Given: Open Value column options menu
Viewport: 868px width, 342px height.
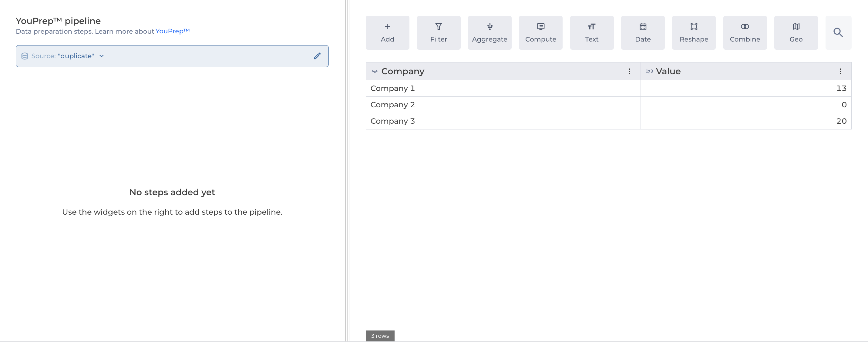Looking at the screenshot, I should [x=840, y=72].
